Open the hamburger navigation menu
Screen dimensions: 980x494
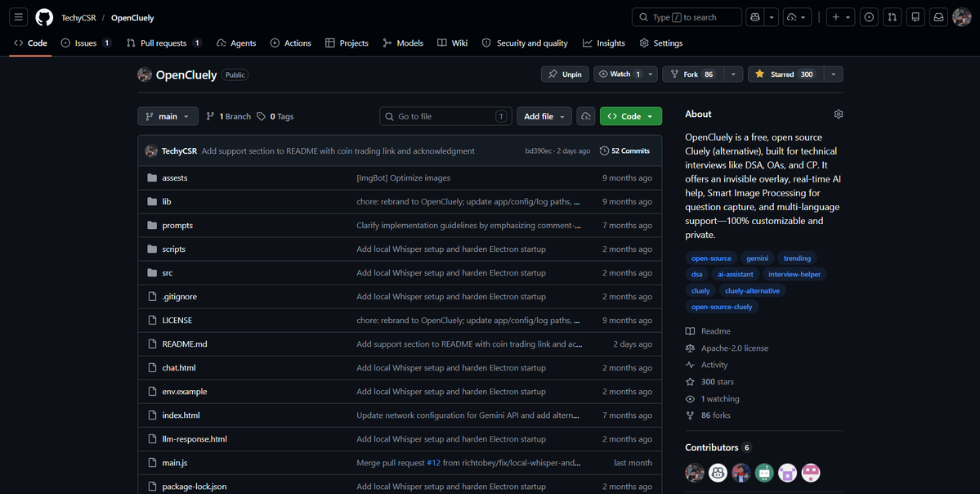19,17
